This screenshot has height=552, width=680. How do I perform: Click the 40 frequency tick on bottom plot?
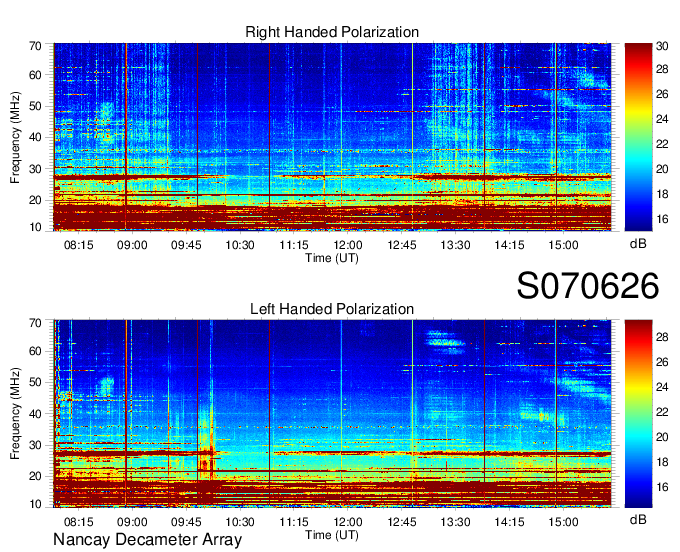pyautogui.click(x=35, y=414)
